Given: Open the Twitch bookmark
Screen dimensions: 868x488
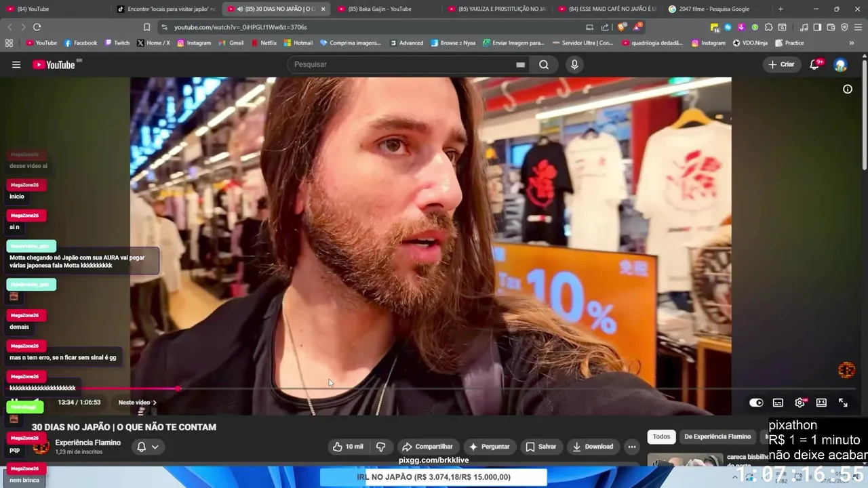Looking at the screenshot, I should [117, 43].
